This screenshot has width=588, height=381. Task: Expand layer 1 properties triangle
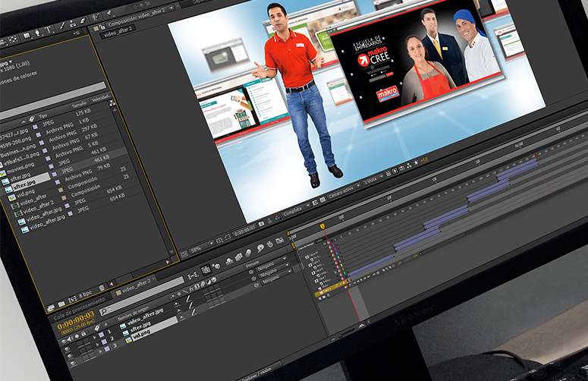[94, 338]
